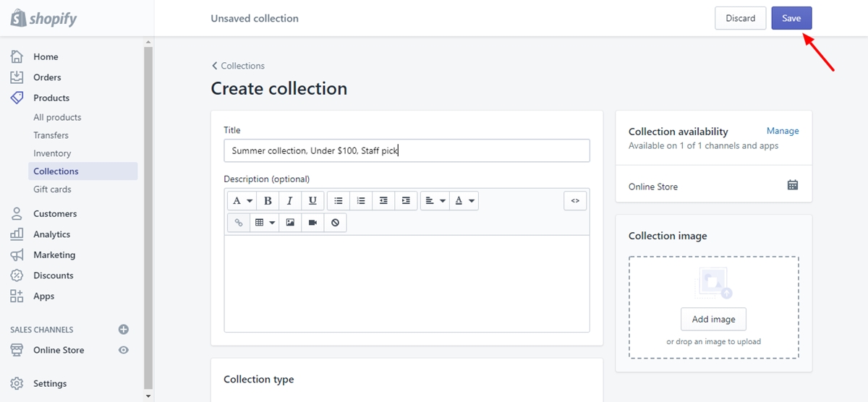Click the Add image button
Viewport: 868px width, 402px height.
click(713, 319)
